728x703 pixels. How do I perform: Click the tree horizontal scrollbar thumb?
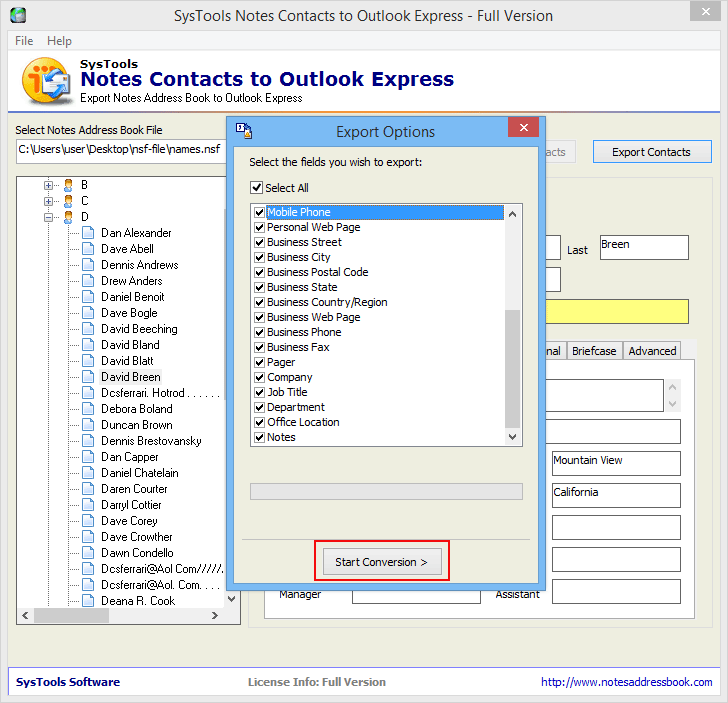point(72,615)
